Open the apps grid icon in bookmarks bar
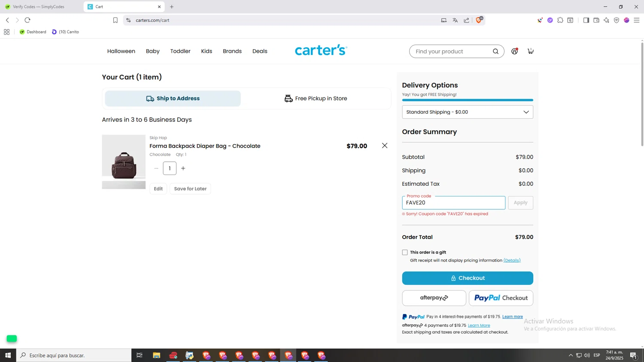Image resolution: width=644 pixels, height=362 pixels. (6, 32)
